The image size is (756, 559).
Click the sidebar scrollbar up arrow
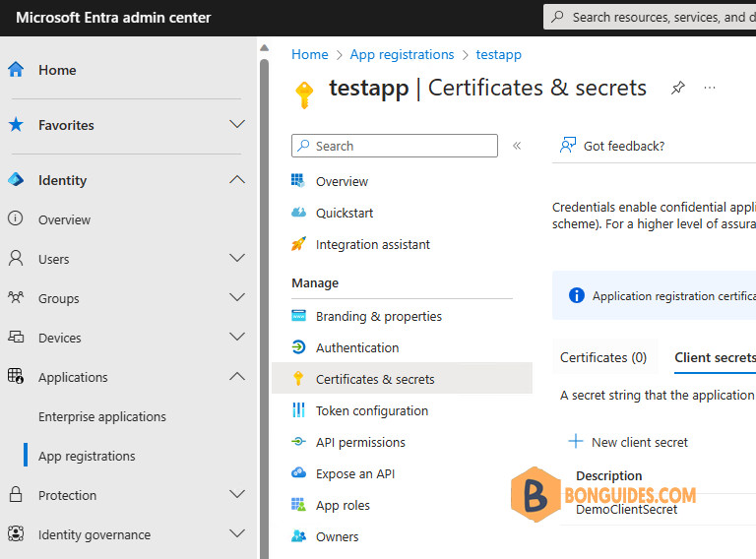(x=264, y=47)
